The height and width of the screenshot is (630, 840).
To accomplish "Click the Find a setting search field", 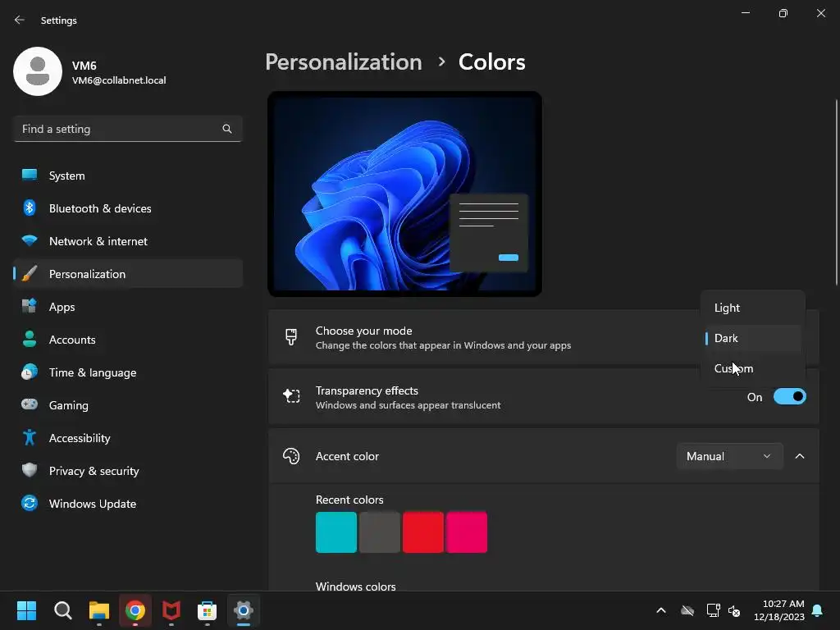I will click(128, 129).
